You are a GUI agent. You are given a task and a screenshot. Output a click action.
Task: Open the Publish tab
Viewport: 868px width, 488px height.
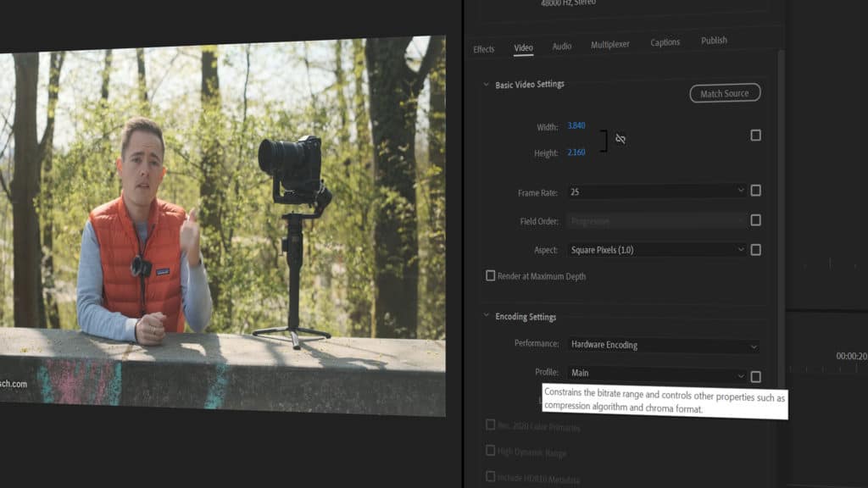[714, 41]
